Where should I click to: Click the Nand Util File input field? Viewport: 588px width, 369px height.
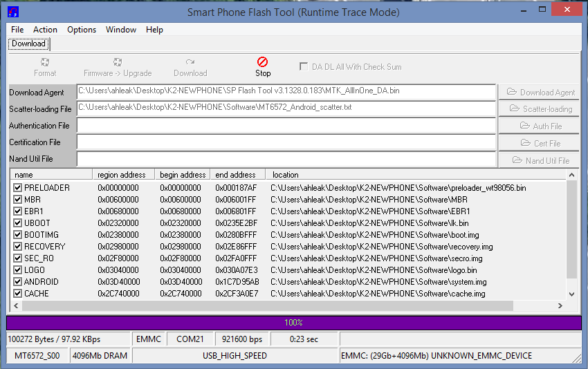[x=286, y=159]
